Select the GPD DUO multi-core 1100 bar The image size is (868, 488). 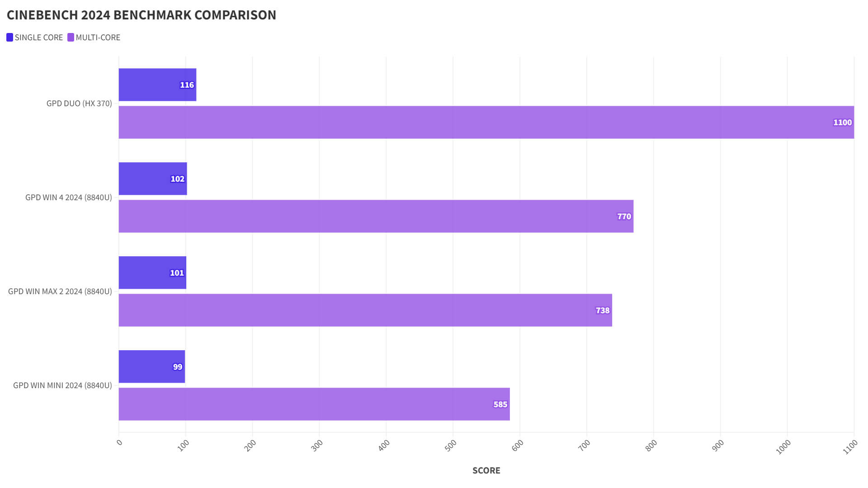[486, 122]
